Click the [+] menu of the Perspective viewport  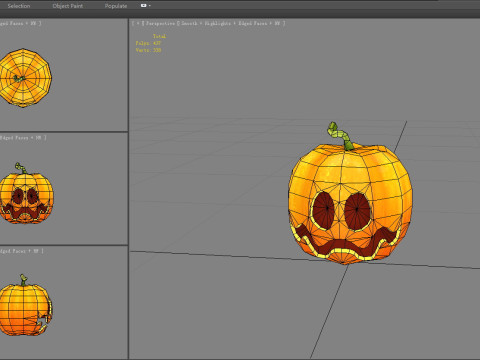(138, 23)
